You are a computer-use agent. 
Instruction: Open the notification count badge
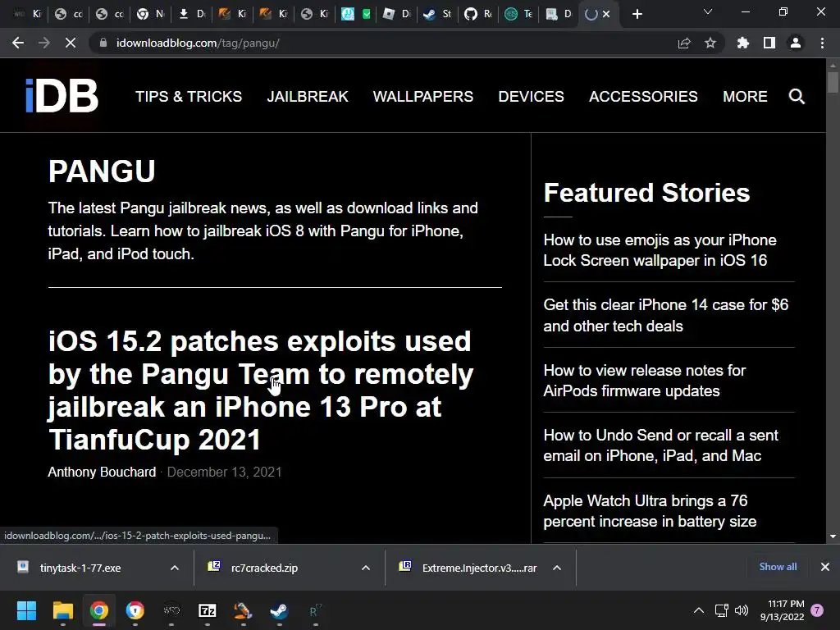(x=817, y=610)
